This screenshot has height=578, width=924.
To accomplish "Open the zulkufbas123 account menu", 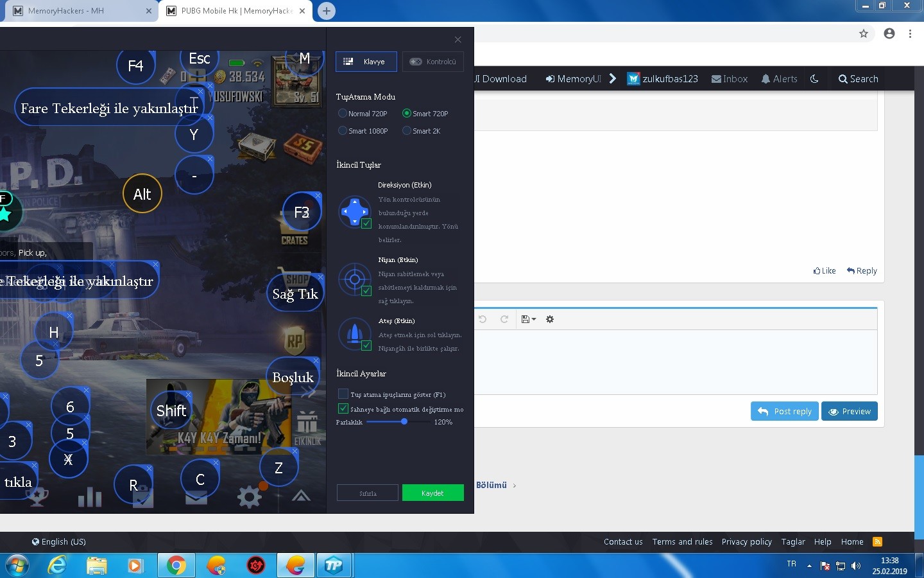I will 662,79.
